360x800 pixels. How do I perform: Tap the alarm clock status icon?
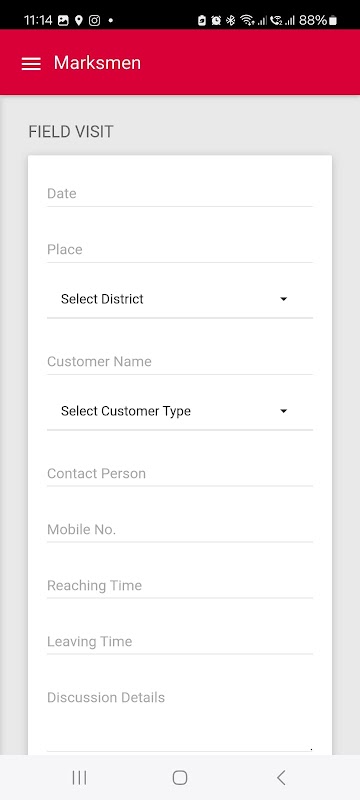216,20
